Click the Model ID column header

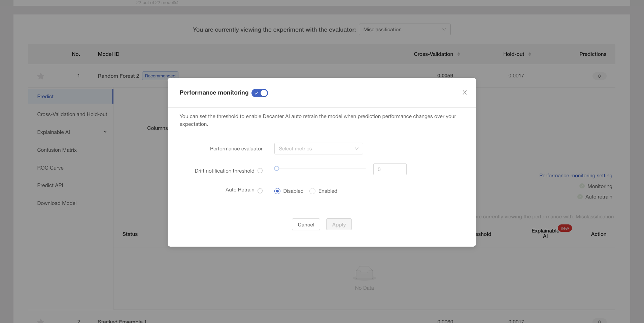tap(108, 54)
